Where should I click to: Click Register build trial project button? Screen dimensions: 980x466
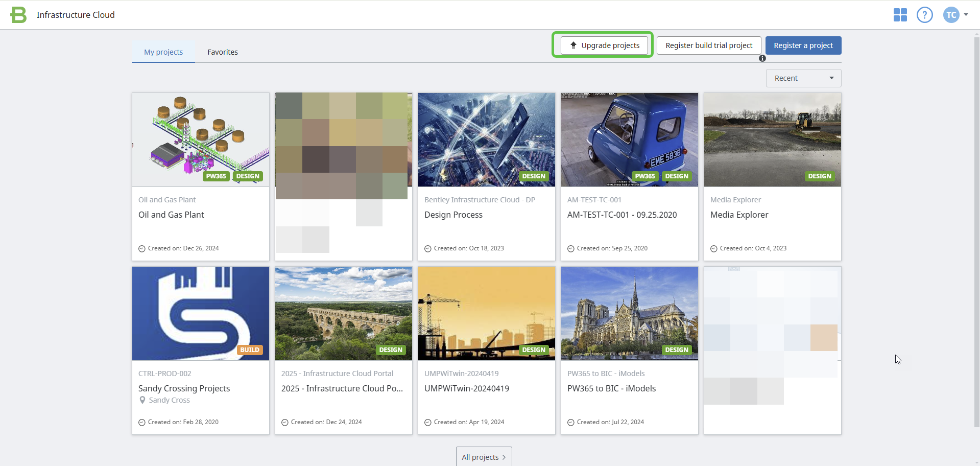709,45
